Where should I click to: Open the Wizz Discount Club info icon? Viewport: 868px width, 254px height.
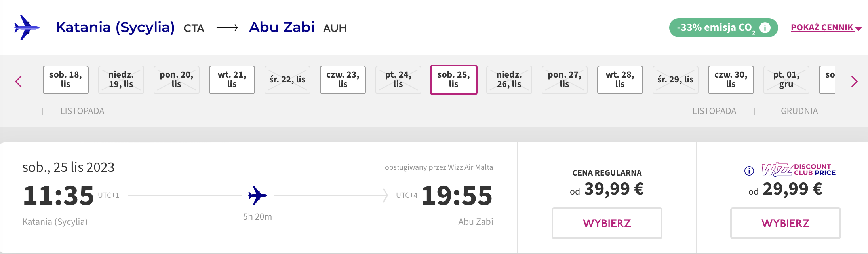point(749,171)
